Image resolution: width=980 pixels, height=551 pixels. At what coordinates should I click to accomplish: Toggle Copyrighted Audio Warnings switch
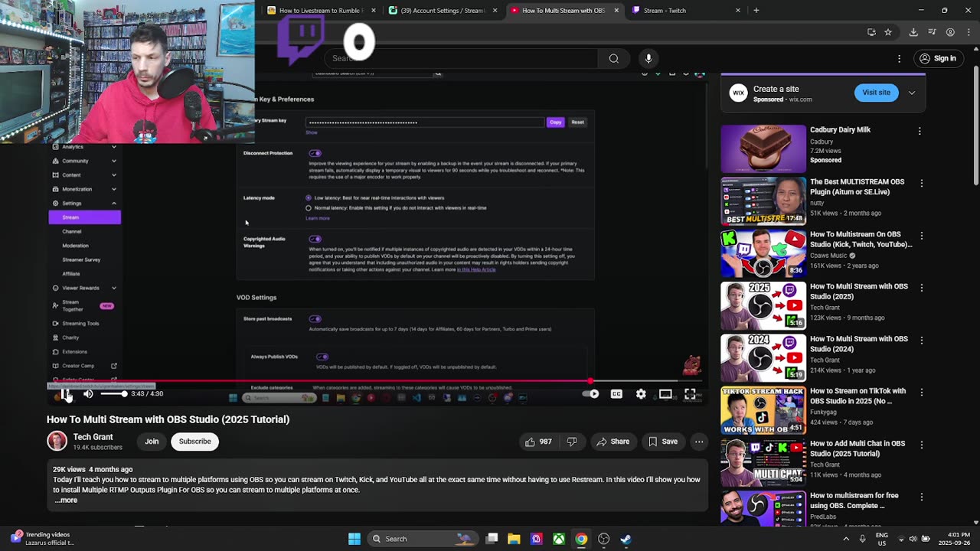[x=315, y=239]
